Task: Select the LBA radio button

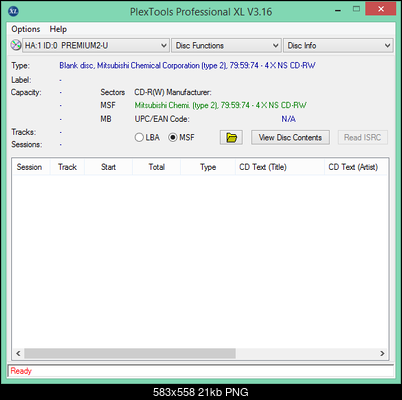Action: [139, 137]
